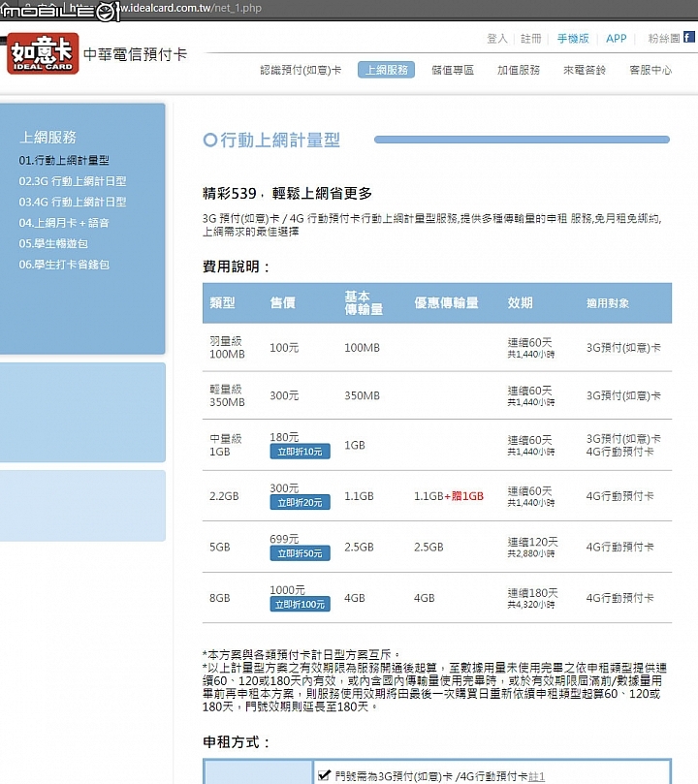This screenshot has width=698, height=784.
Task: Select 05.學生暢遊包 in sidebar
Action: [53, 243]
